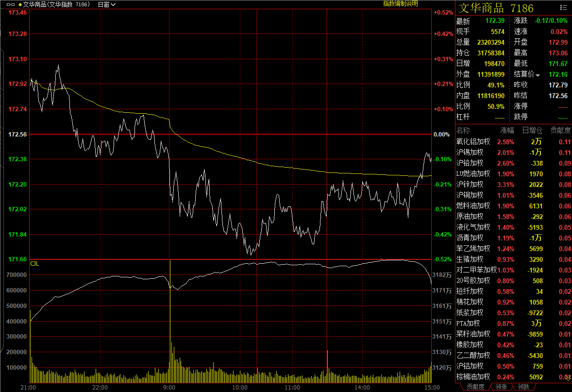Image resolution: width=572 pixels, height=392 pixels.
Task: Click the 棕榈油加权 entry
Action: click(x=473, y=377)
